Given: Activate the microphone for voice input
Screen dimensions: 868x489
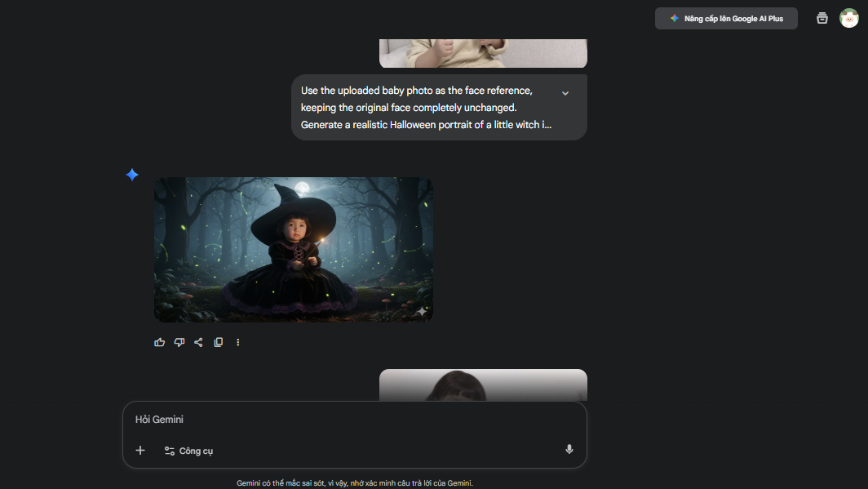Looking at the screenshot, I should click(569, 449).
